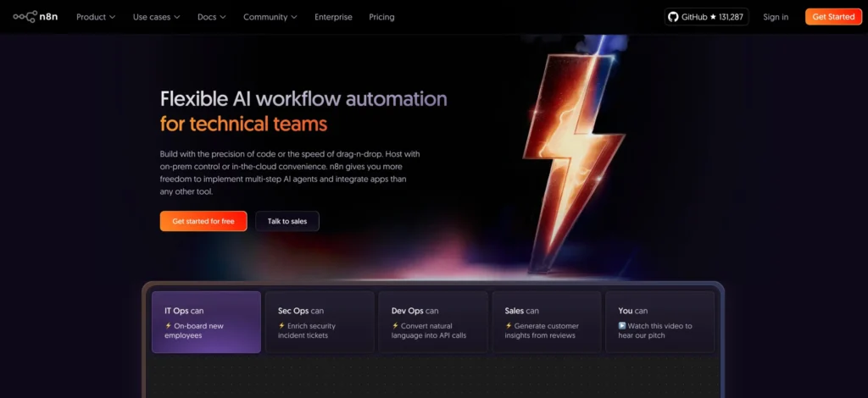Open the Use cases dropdown
868x398 pixels.
pos(156,17)
